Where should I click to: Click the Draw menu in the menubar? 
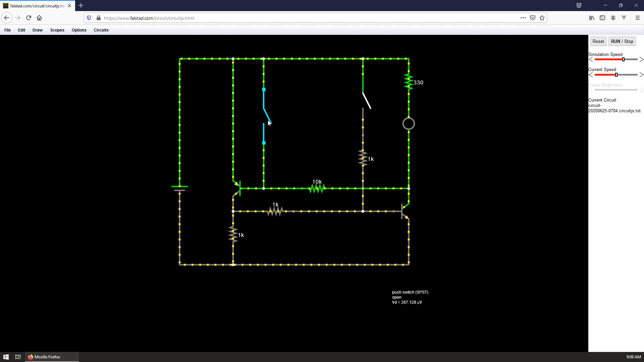click(38, 30)
